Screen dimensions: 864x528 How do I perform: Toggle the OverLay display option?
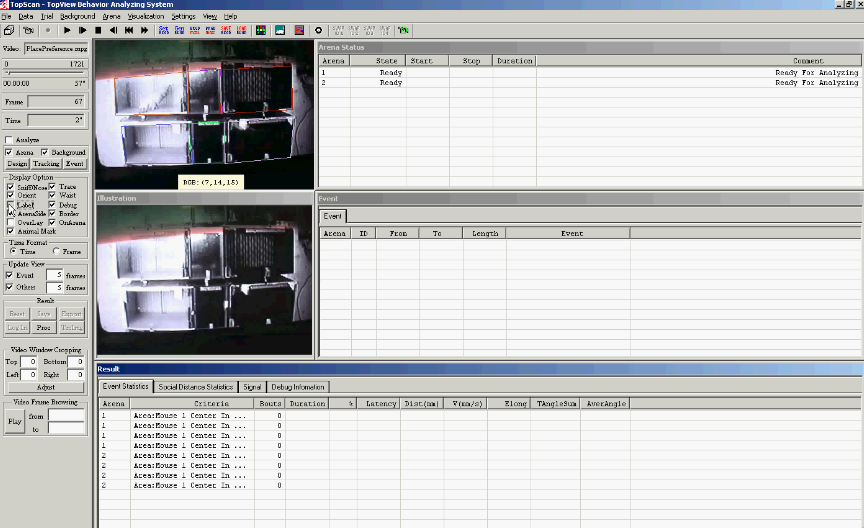point(11,222)
